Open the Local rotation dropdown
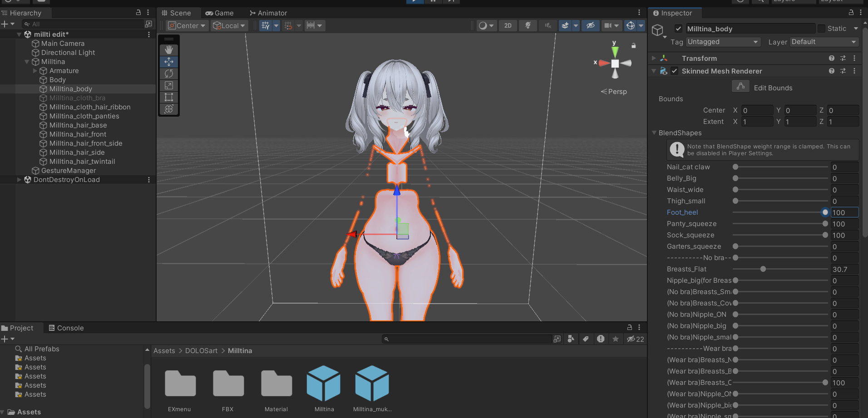Screen dimensions: 868x418 click(x=229, y=25)
